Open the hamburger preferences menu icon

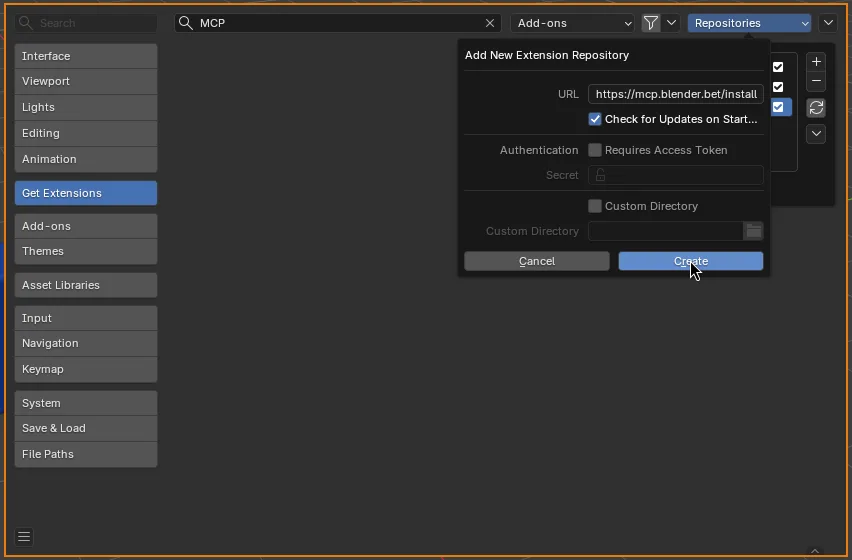tap(24, 537)
